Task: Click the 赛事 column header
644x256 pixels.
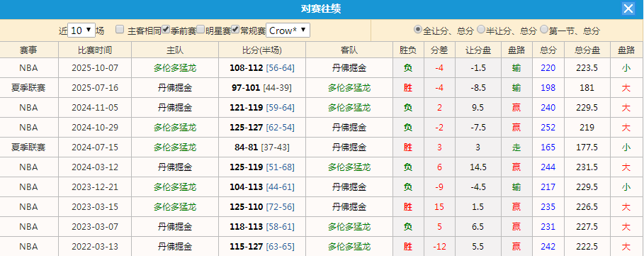Action: 29,50
